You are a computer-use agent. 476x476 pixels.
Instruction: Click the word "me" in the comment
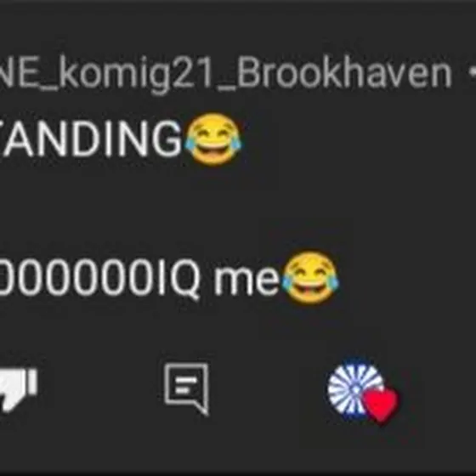pyautogui.click(x=246, y=280)
